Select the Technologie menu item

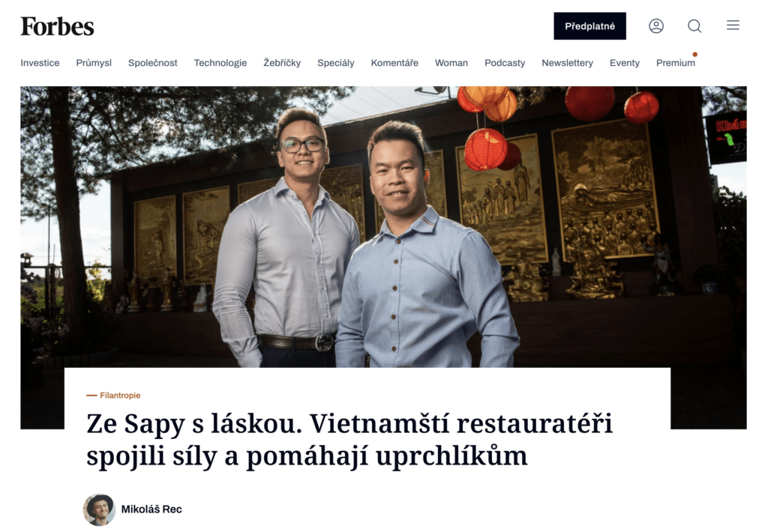coord(220,63)
